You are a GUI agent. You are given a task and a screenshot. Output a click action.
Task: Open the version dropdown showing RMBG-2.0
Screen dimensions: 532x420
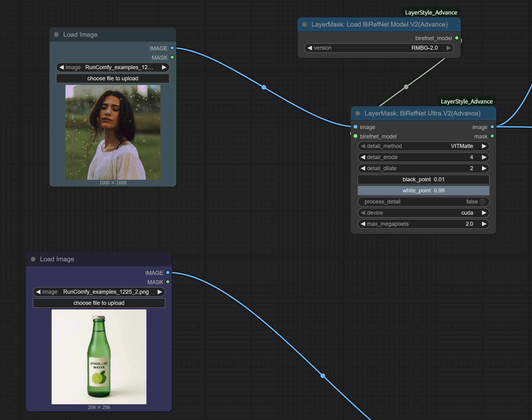click(379, 48)
